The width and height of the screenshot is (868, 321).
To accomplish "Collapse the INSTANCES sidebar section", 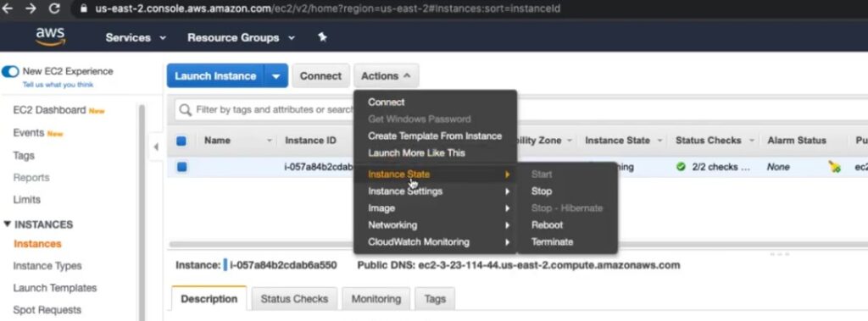I will (7, 224).
